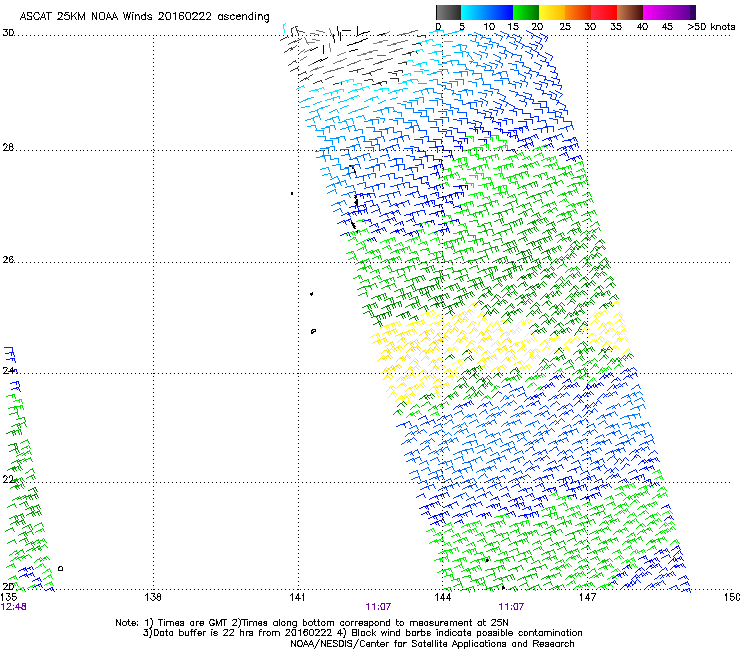
Task: Click the cyan-to-blue 5–15 knots legend segment
Action: click(487, 12)
